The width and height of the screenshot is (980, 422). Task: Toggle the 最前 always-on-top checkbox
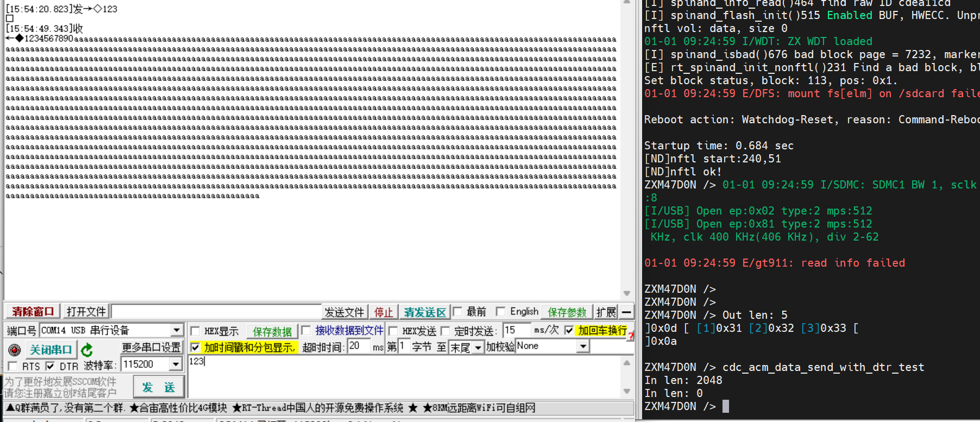pyautogui.click(x=457, y=312)
